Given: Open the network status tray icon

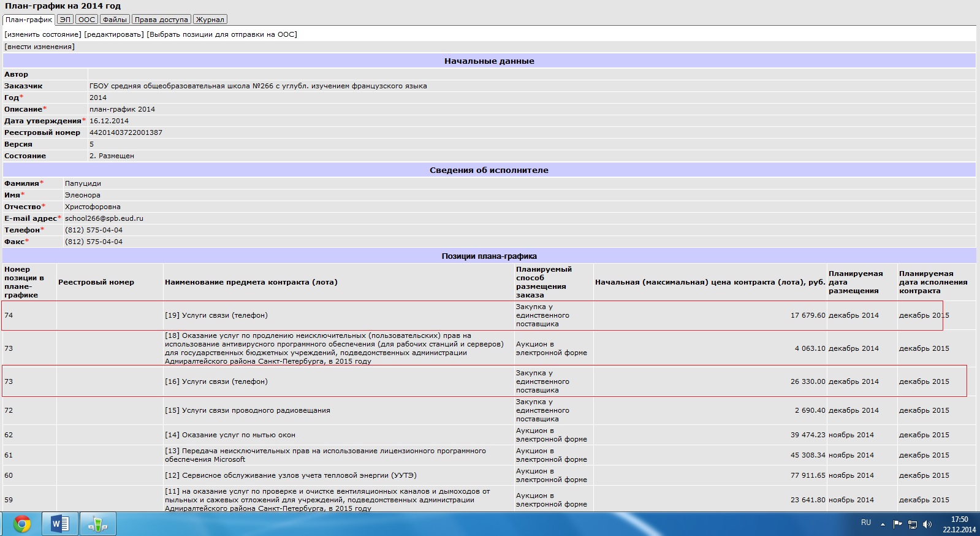Looking at the screenshot, I should pyautogui.click(x=912, y=524).
